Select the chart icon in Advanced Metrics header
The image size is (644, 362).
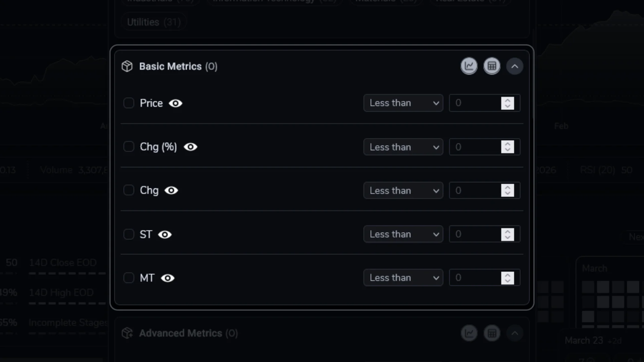point(469,333)
